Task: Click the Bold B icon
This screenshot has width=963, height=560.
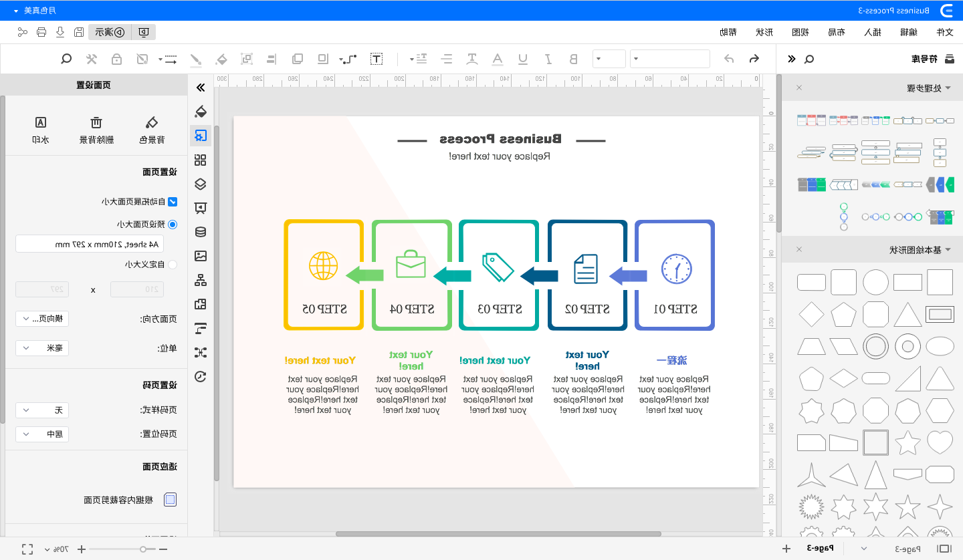Action: tap(573, 59)
